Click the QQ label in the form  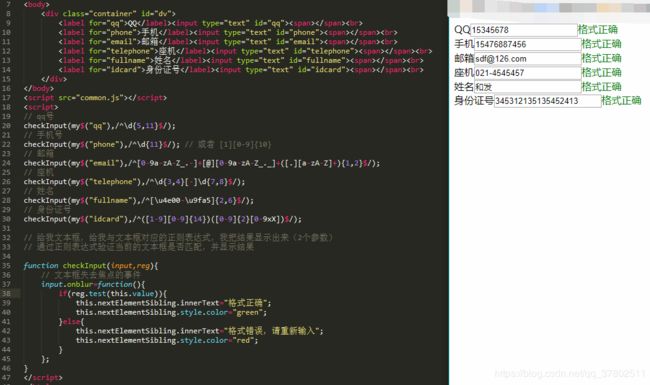(462, 30)
